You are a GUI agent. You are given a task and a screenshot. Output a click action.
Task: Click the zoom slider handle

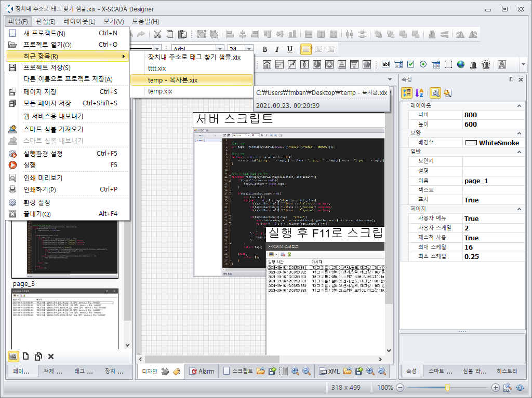pyautogui.click(x=447, y=388)
